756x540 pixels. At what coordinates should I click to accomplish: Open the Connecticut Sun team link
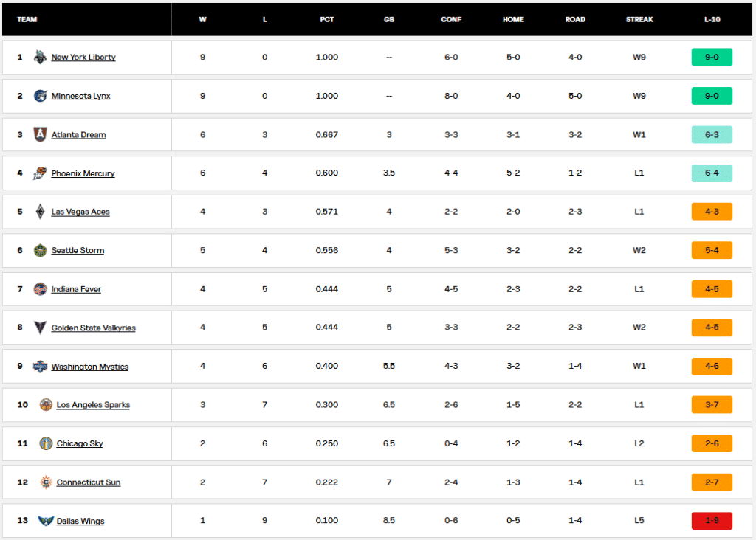click(89, 482)
